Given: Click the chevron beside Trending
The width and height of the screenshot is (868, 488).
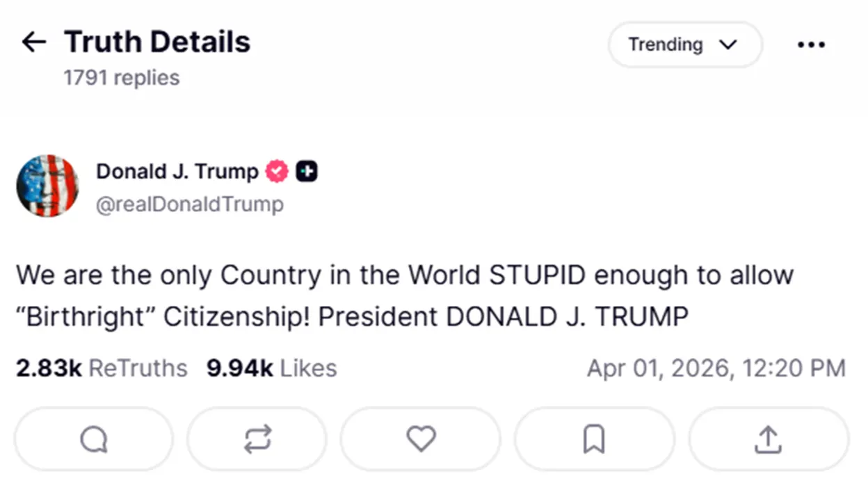Looking at the screenshot, I should coord(728,45).
